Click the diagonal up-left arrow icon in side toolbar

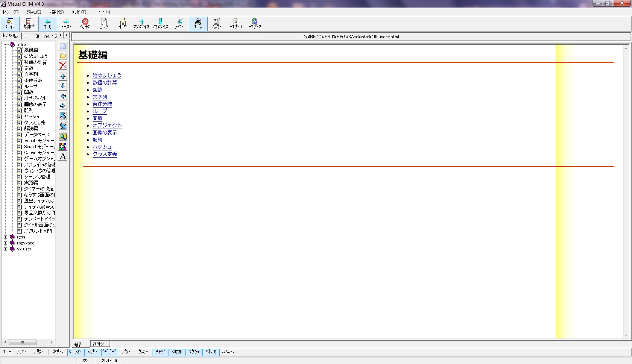(x=63, y=116)
